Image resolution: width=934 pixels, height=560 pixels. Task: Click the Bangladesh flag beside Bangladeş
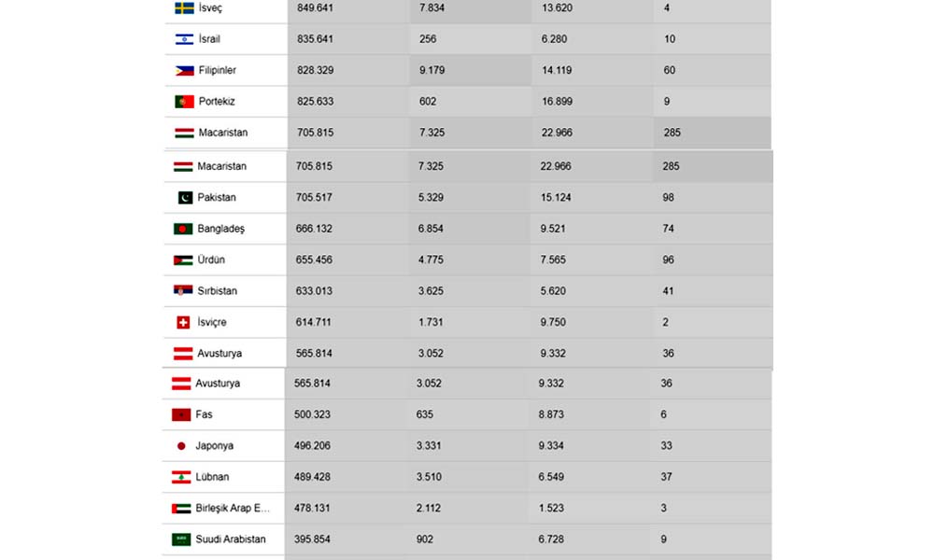(x=183, y=229)
